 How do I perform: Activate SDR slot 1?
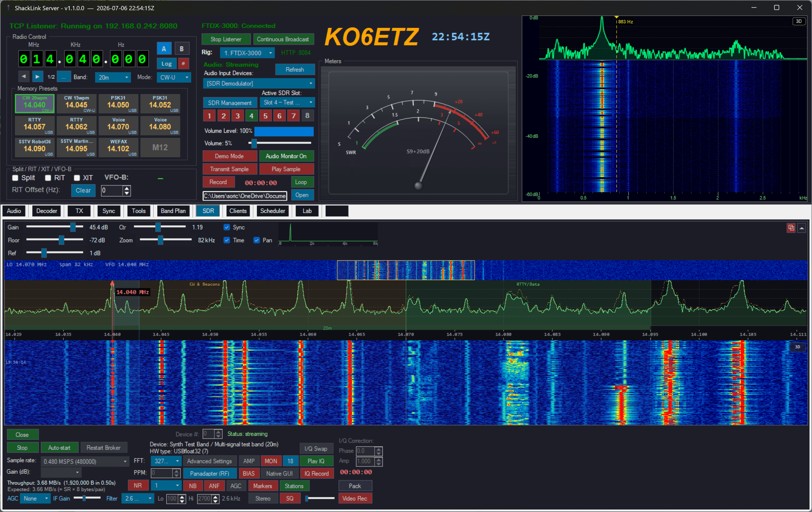(209, 116)
